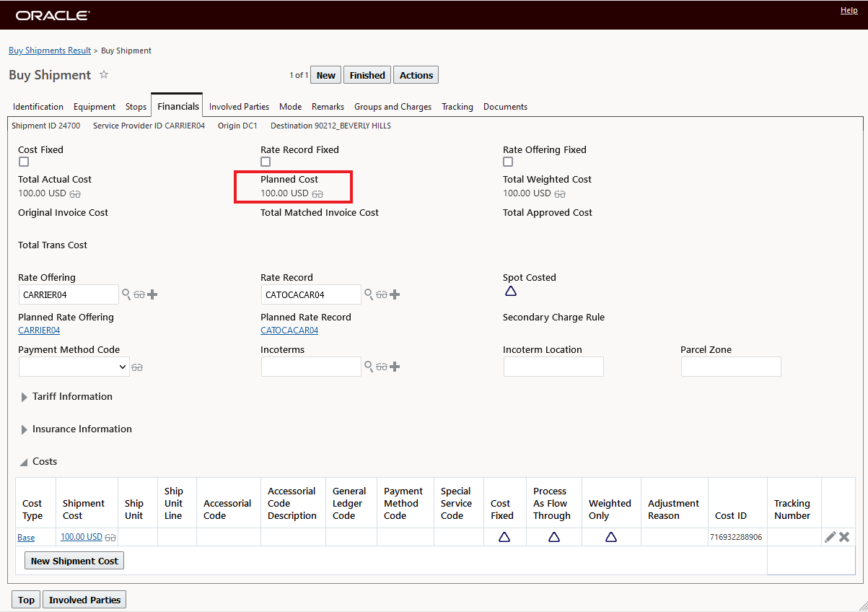This screenshot has height=612, width=868.
Task: View the Rate Offering CARRIER04 details
Action: [x=139, y=294]
